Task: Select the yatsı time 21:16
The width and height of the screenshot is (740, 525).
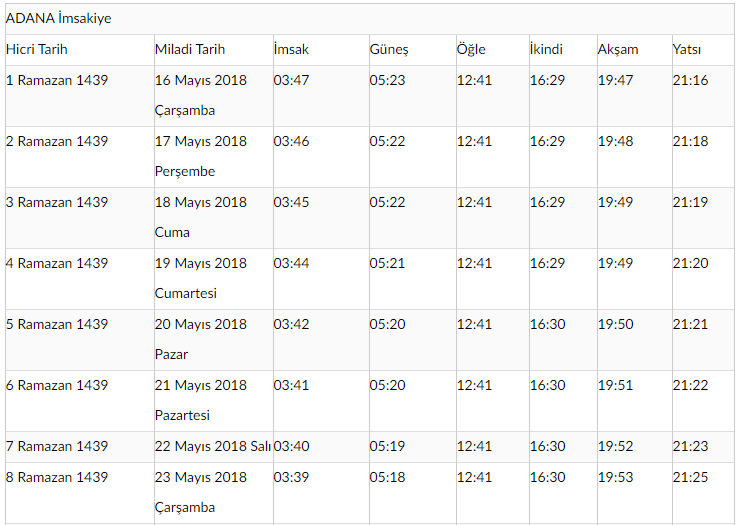Action: pos(690,80)
